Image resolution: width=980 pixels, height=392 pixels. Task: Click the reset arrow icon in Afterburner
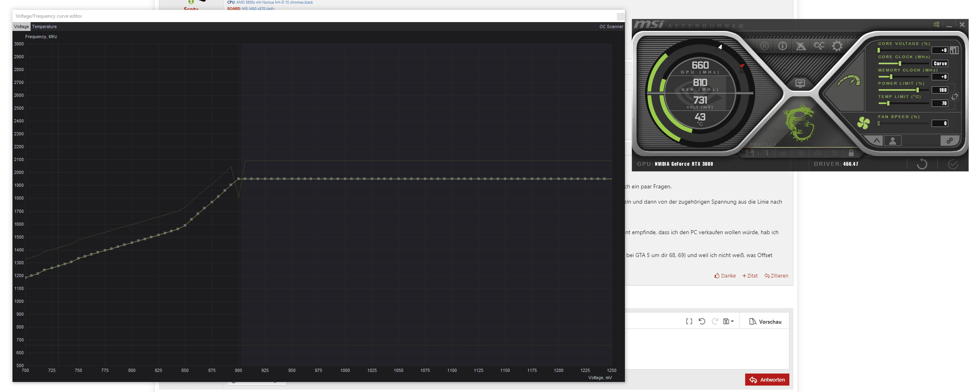tap(922, 164)
